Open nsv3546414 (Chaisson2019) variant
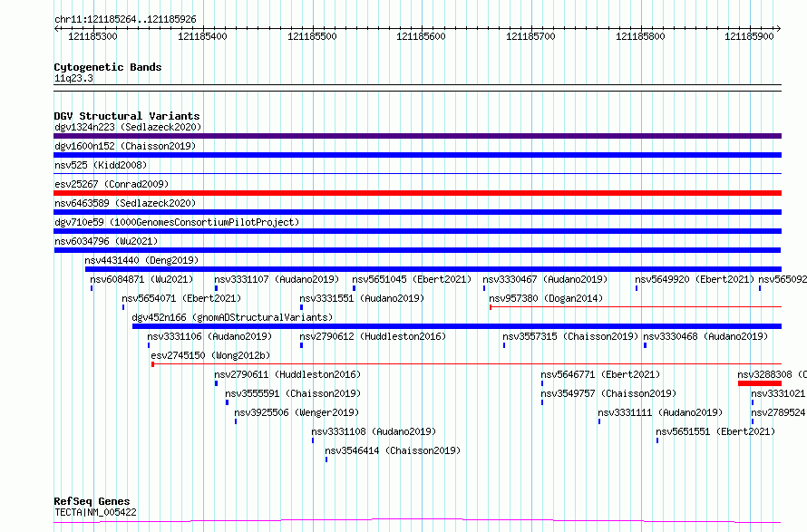The width and height of the screenshot is (807, 532). coord(393,450)
